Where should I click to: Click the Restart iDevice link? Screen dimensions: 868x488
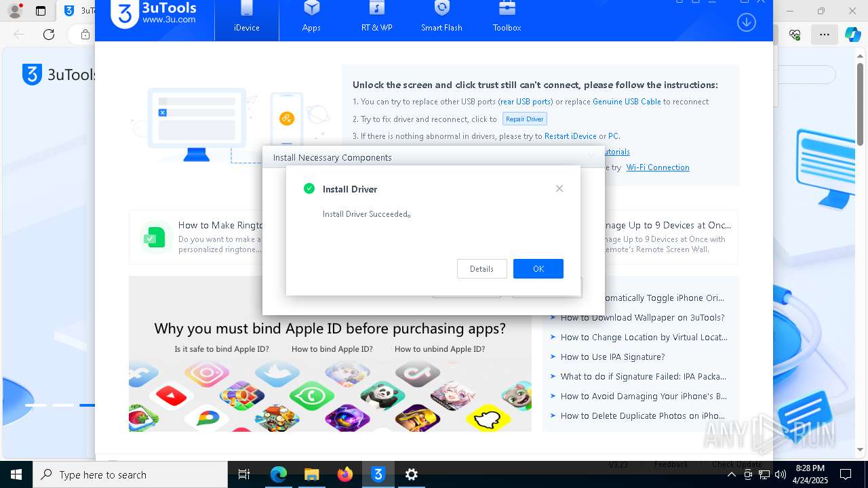[570, 136]
